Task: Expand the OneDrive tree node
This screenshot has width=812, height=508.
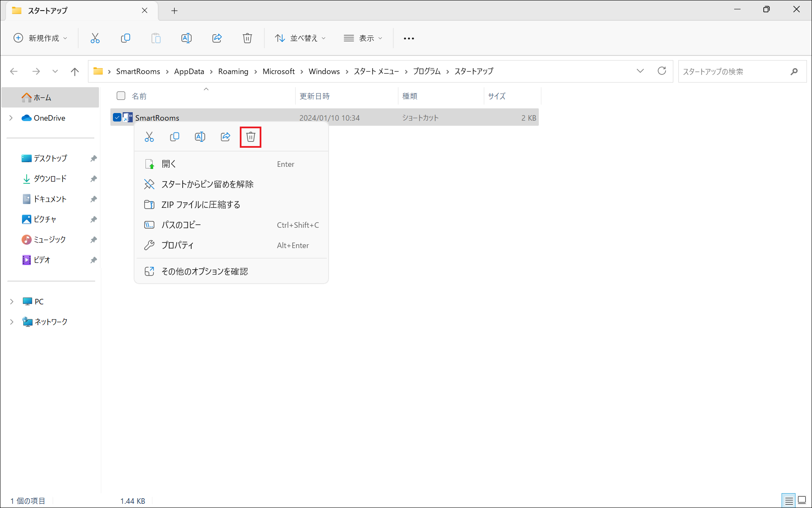Action: (11, 118)
